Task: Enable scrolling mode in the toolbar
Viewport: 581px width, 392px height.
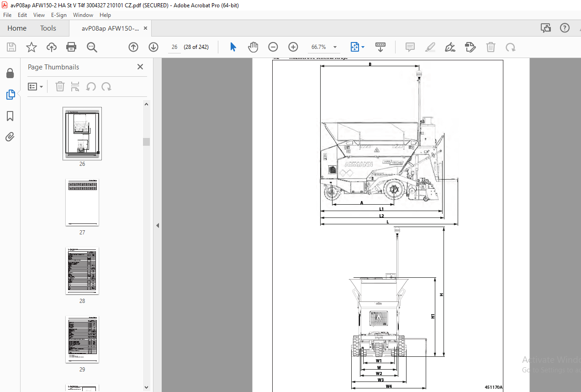Action: click(380, 47)
